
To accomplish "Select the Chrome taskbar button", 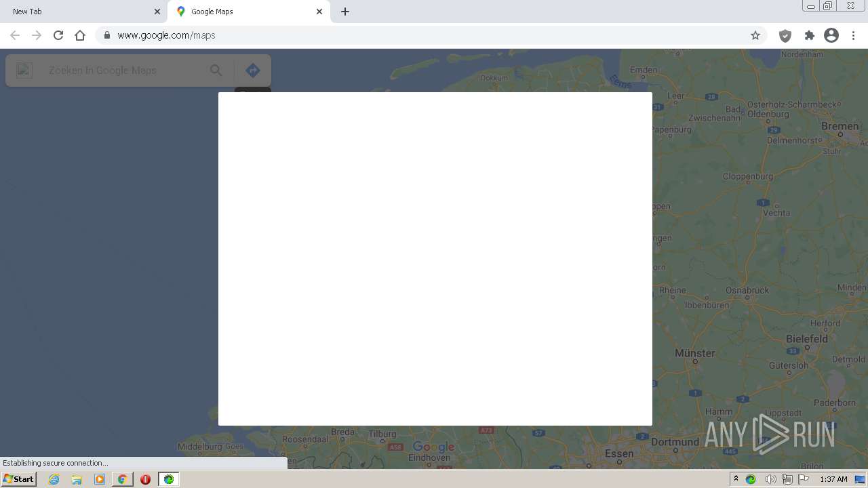I will click(x=122, y=479).
